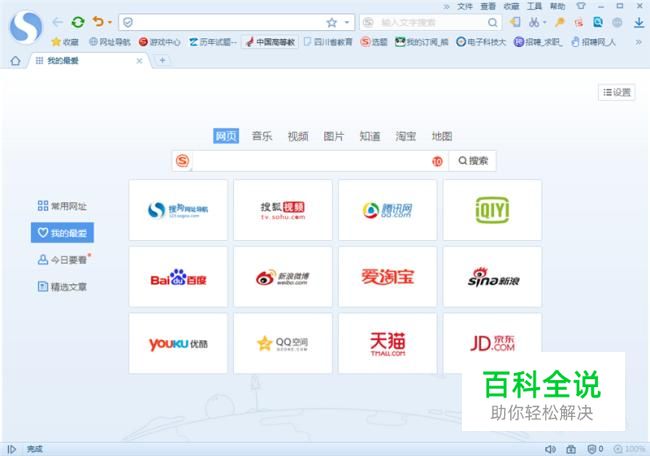The width and height of the screenshot is (650, 456).
Task: Switch to the 网页 search category
Action: click(x=226, y=136)
